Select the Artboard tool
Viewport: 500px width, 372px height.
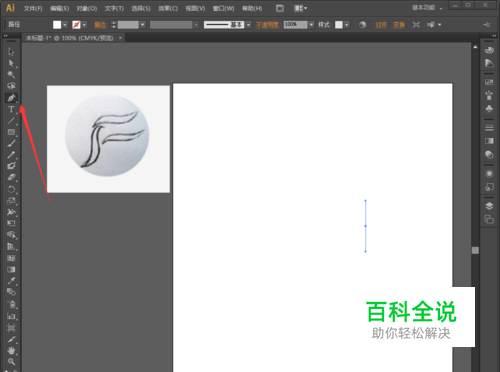pos(11,328)
